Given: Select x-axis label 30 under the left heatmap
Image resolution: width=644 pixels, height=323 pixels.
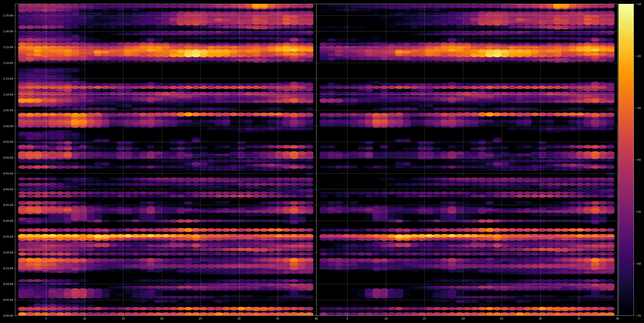Looking at the screenshot, I should (239, 319).
